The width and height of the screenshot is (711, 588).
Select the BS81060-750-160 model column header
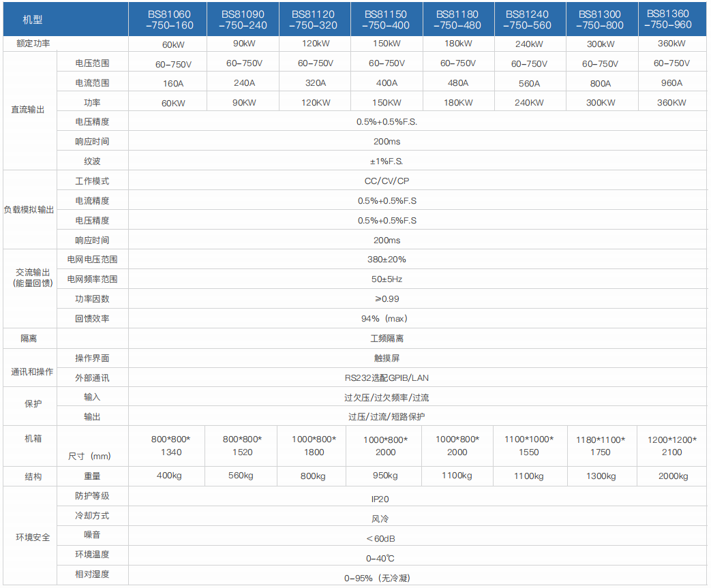tap(168, 20)
